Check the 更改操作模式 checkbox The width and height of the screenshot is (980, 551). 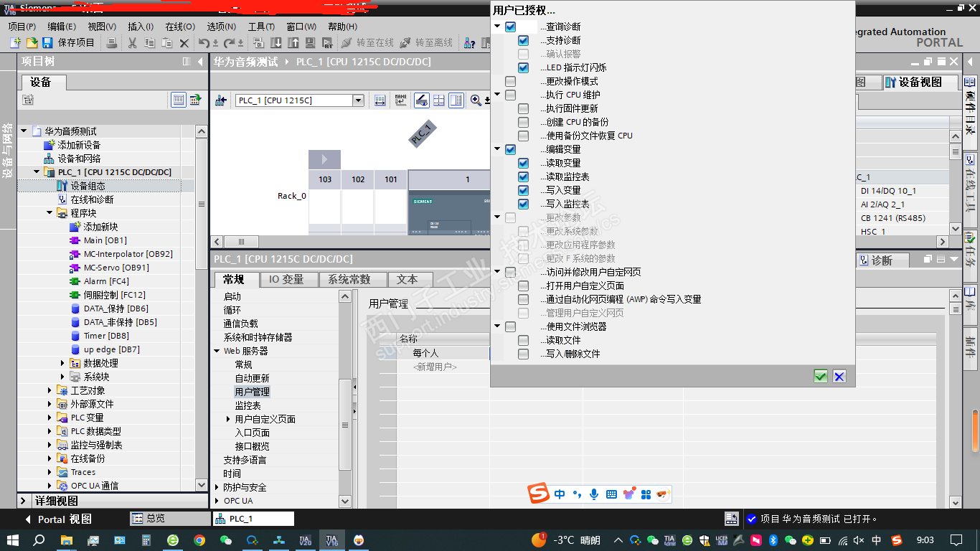(x=510, y=81)
